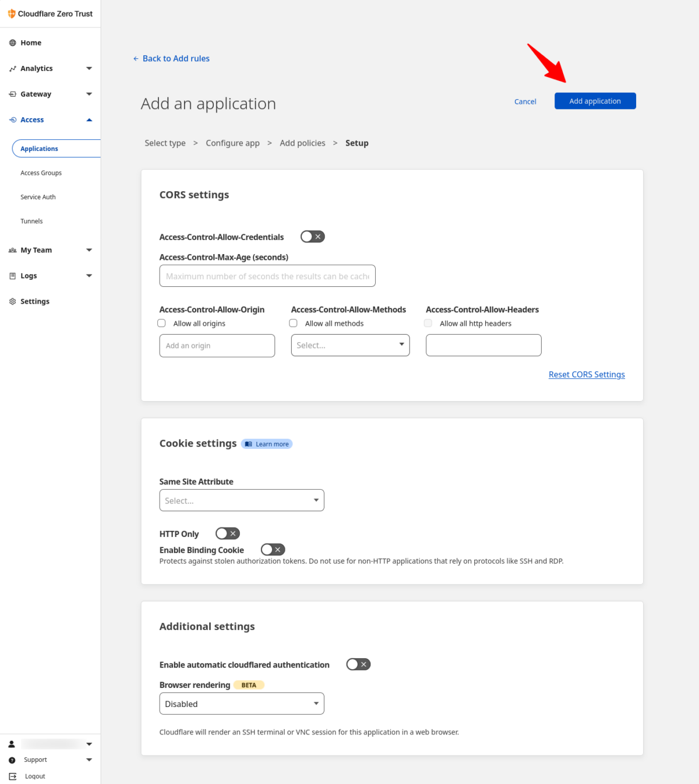The width and height of the screenshot is (699, 784).
Task: Toggle Access-Control-Allow-Credentials switch
Action: tap(312, 236)
